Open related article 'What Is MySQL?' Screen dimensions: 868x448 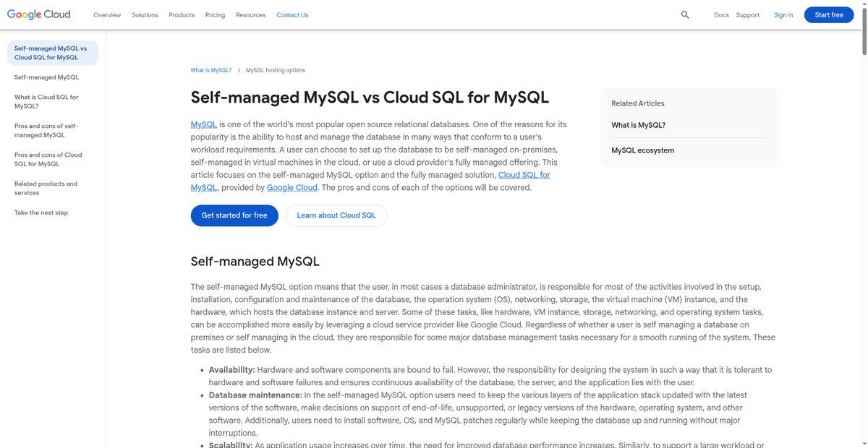638,125
